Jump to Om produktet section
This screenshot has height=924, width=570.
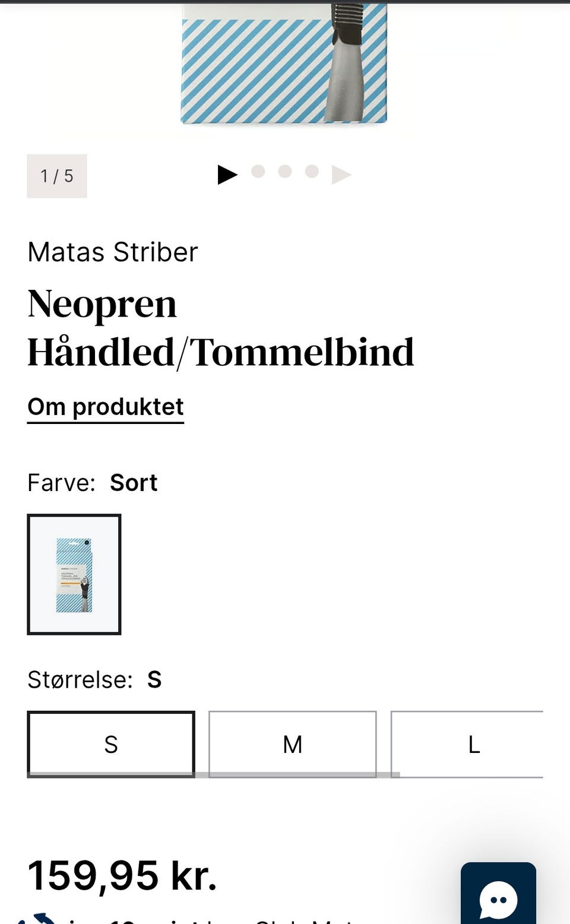(x=106, y=407)
